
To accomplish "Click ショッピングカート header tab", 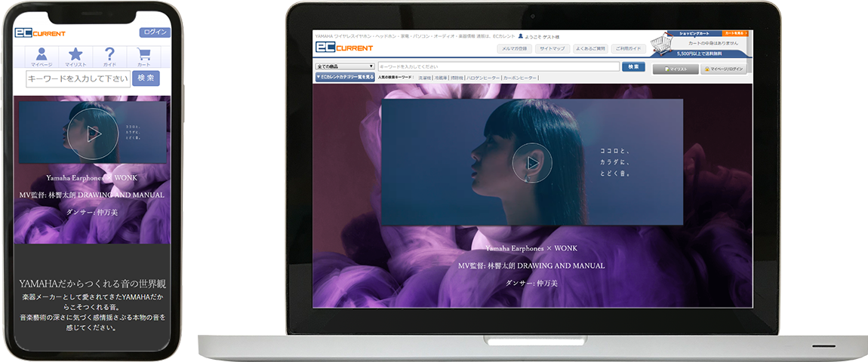I will pos(694,33).
